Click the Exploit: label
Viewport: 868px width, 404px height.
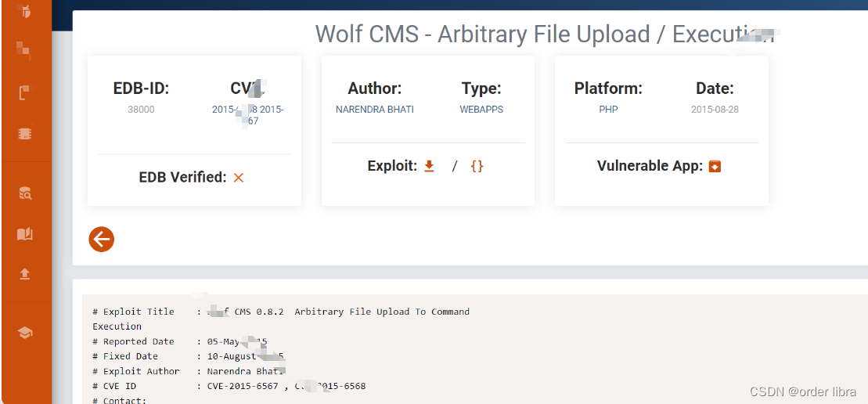pos(392,166)
